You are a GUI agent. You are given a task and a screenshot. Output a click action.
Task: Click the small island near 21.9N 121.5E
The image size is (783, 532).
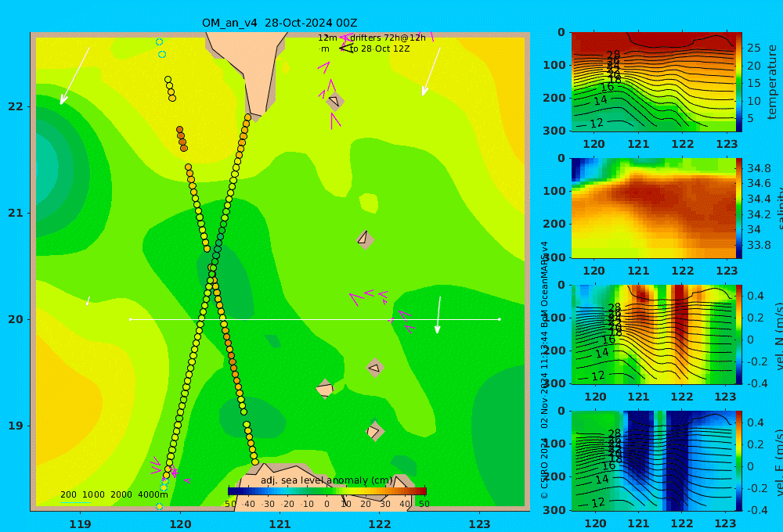tap(335, 101)
